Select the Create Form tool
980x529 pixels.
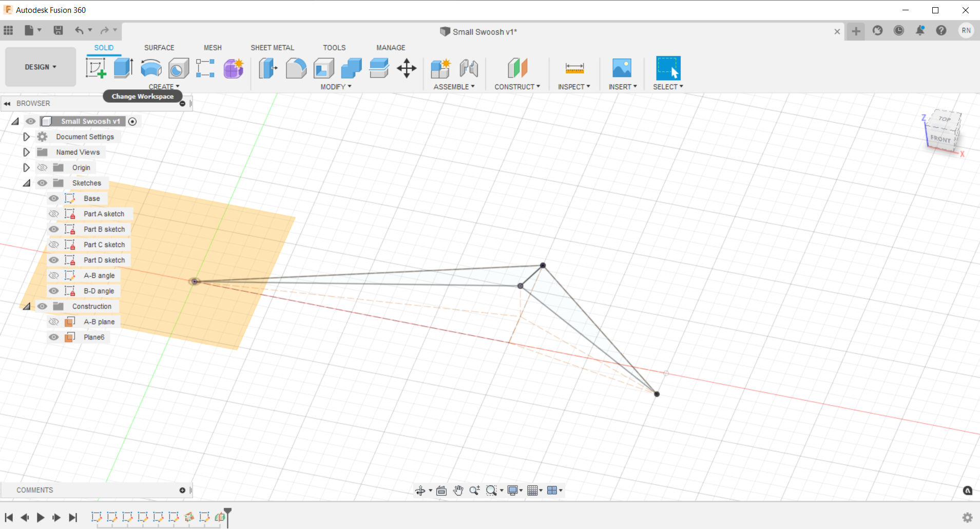click(x=234, y=68)
